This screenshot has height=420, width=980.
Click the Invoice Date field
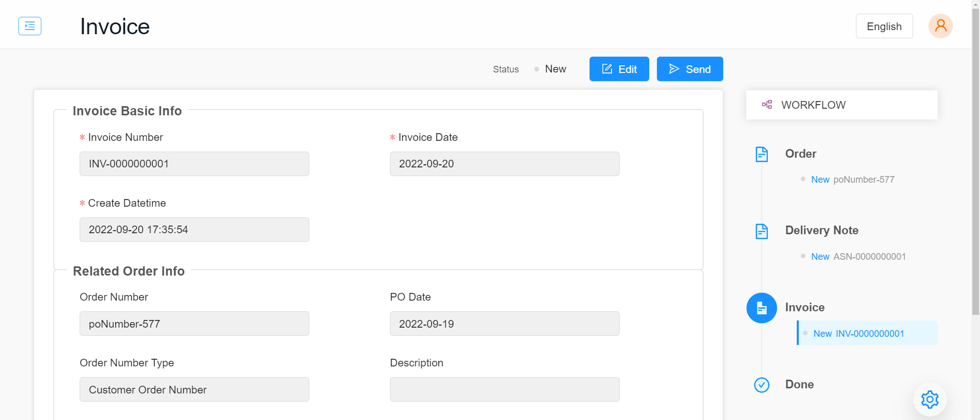click(505, 164)
